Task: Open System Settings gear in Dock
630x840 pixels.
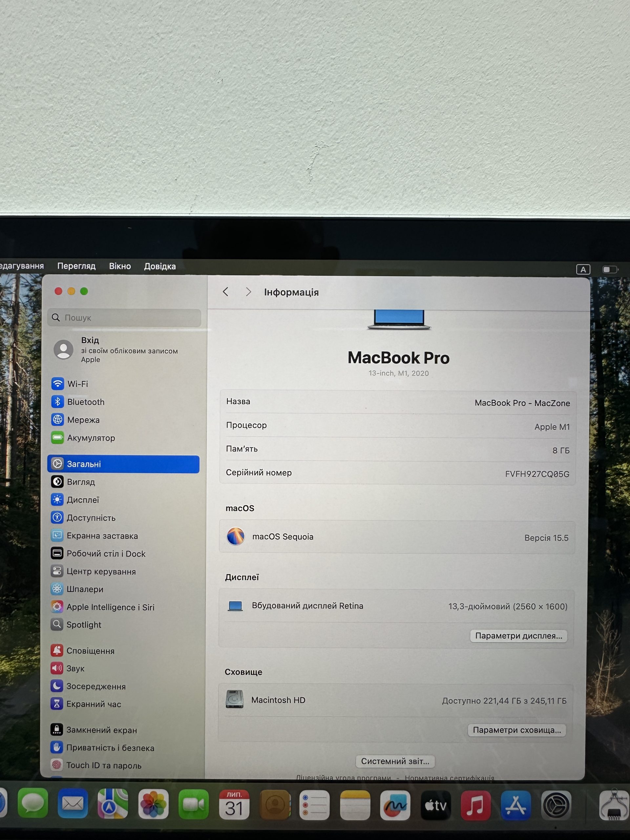Action: pos(556,806)
